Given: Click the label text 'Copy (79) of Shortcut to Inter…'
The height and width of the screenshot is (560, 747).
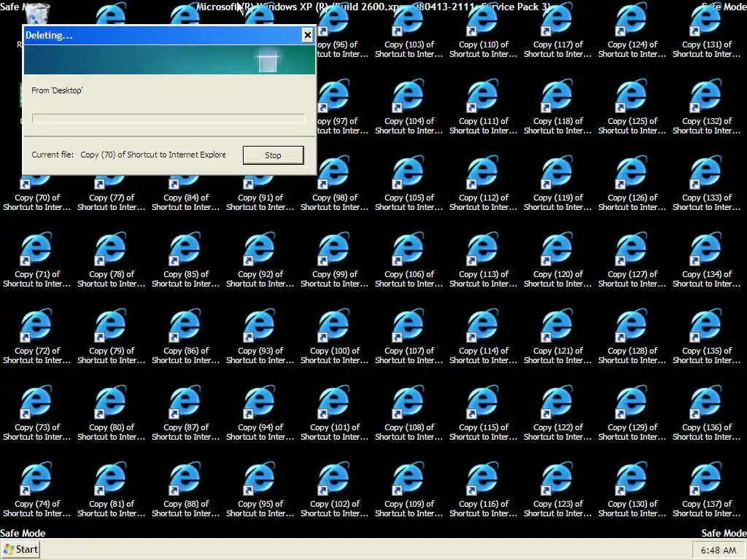Looking at the screenshot, I should coord(111,356).
